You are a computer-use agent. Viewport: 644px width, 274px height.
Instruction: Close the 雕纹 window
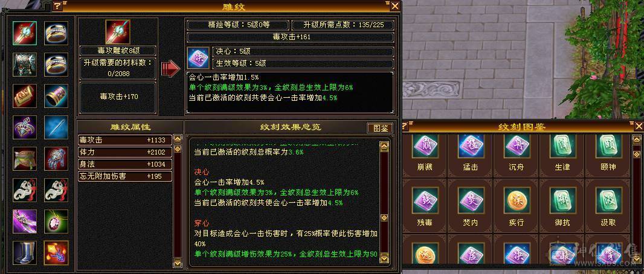point(394,6)
